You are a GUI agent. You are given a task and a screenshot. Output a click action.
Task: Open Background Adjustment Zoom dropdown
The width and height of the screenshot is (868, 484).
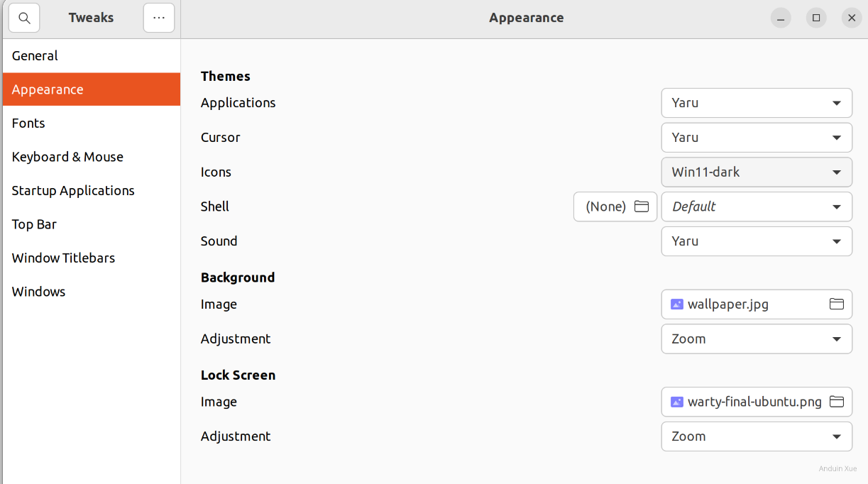click(757, 339)
